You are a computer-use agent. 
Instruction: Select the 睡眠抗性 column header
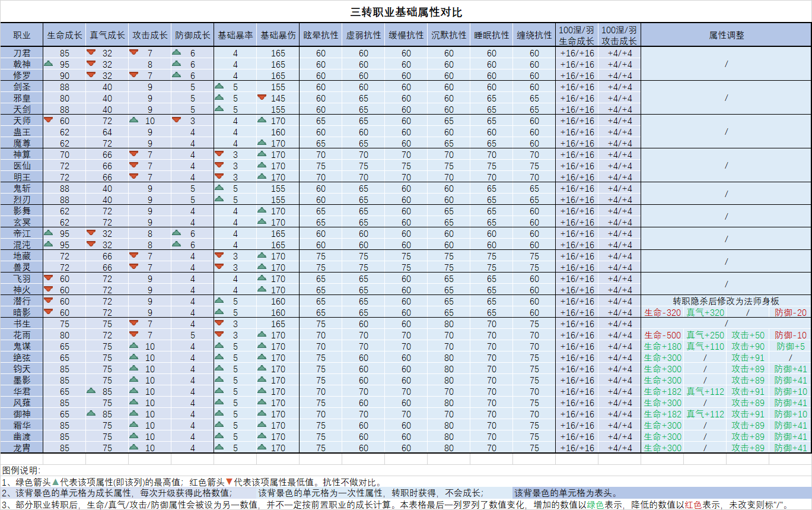point(492,35)
